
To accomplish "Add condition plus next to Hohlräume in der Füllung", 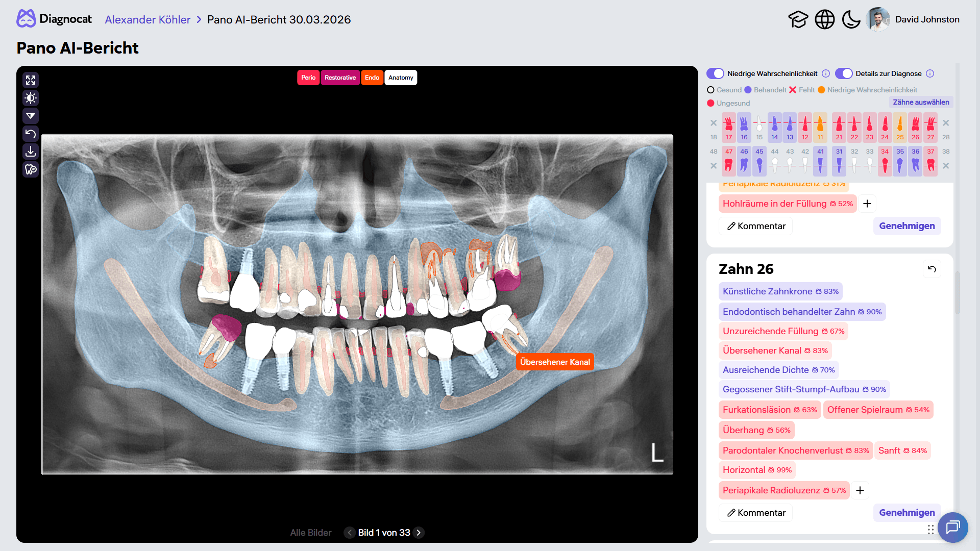I will [867, 204].
